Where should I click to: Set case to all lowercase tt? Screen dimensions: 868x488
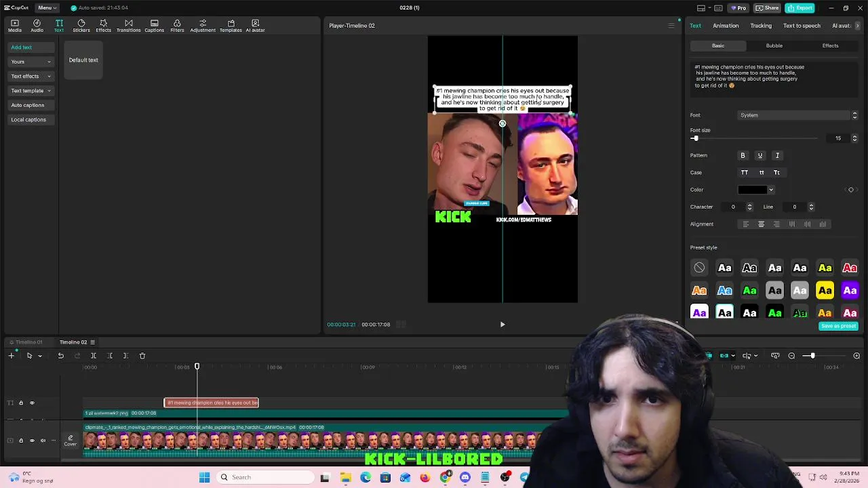[x=761, y=173]
